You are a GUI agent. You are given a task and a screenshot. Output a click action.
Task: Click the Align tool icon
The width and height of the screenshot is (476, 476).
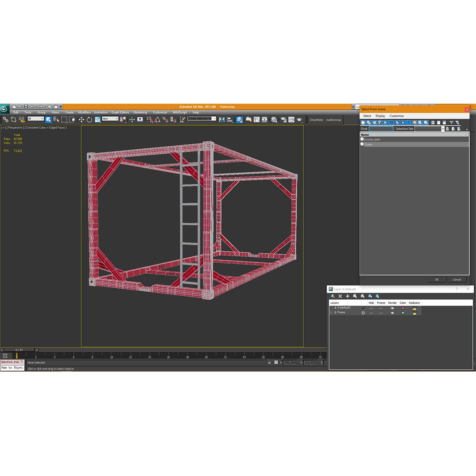coord(230,119)
